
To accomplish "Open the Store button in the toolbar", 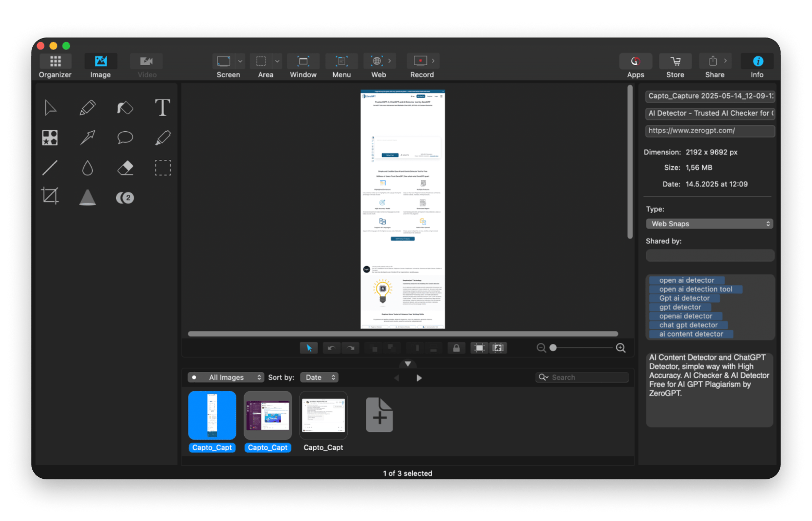I will click(675, 66).
